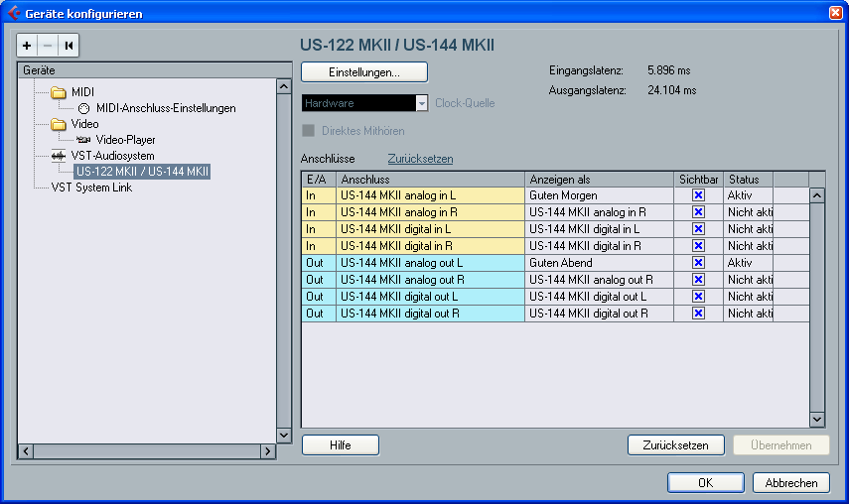Open Einstellungen... control panel

tap(364, 71)
